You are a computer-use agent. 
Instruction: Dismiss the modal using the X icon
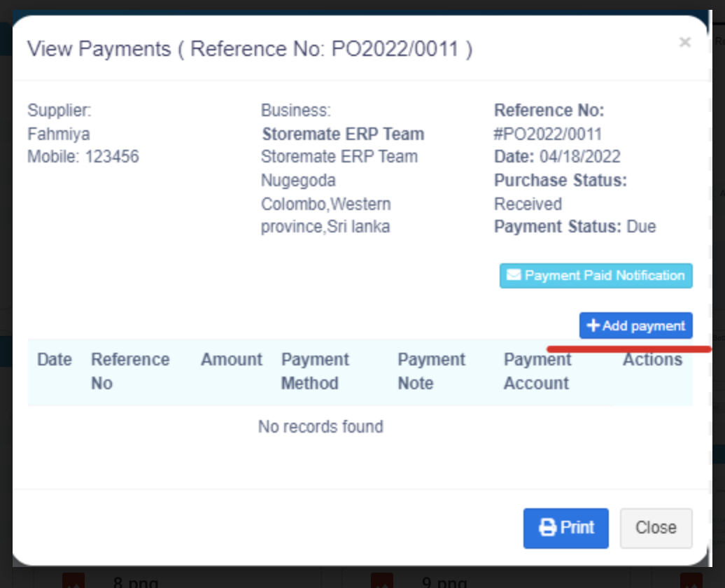pyautogui.click(x=685, y=42)
